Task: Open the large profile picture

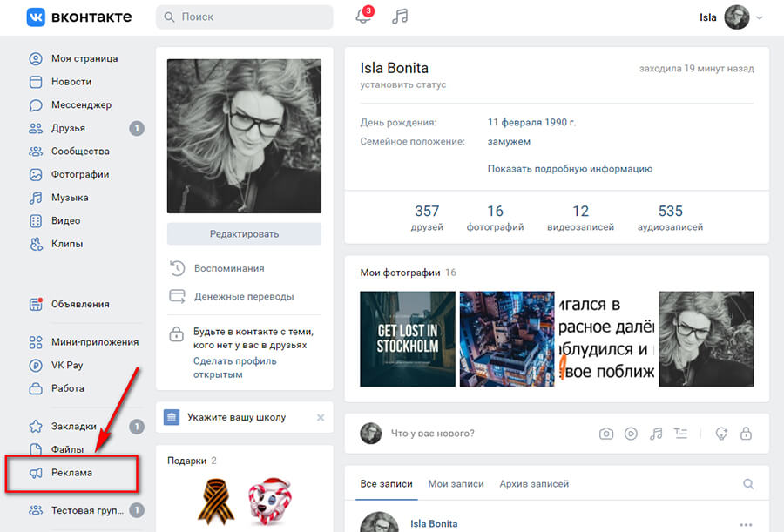Action: point(244,136)
